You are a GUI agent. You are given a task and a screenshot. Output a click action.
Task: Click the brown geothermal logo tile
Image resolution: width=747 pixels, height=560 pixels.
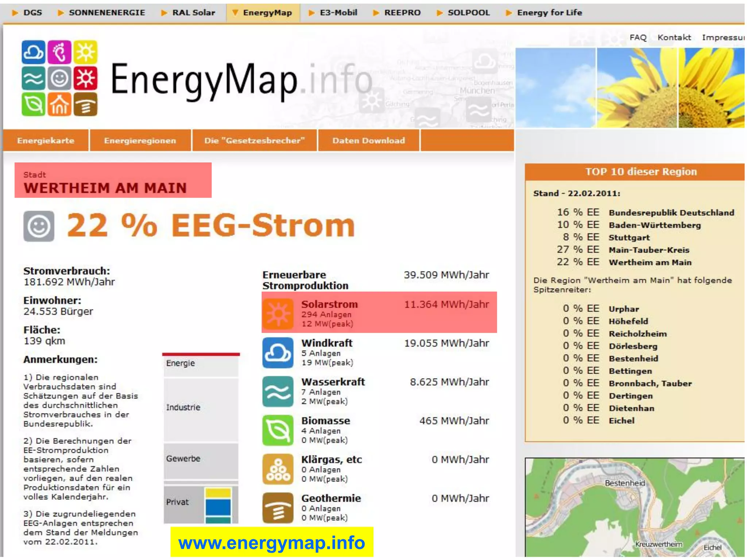[85, 104]
